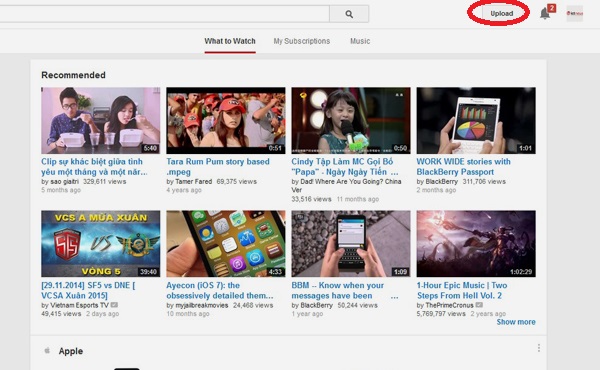
Task: Open the Apple channel section heading
Action: pos(71,351)
